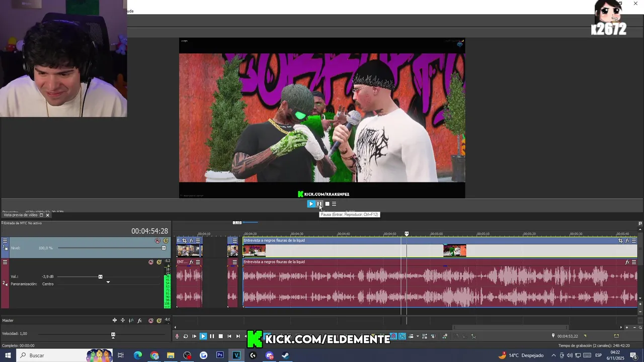Open FX on first short video clip
Image resolution: width=644 pixels, height=362 pixels.
click(x=191, y=241)
